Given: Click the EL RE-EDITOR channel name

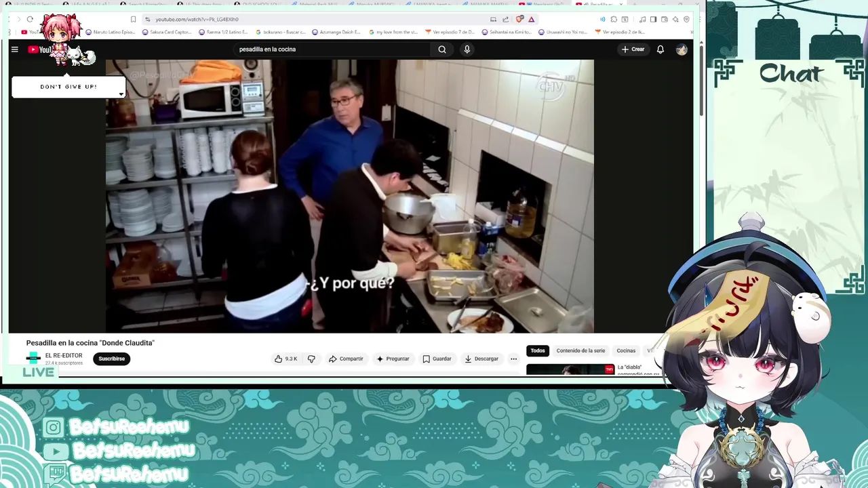Looking at the screenshot, I should (x=64, y=355).
